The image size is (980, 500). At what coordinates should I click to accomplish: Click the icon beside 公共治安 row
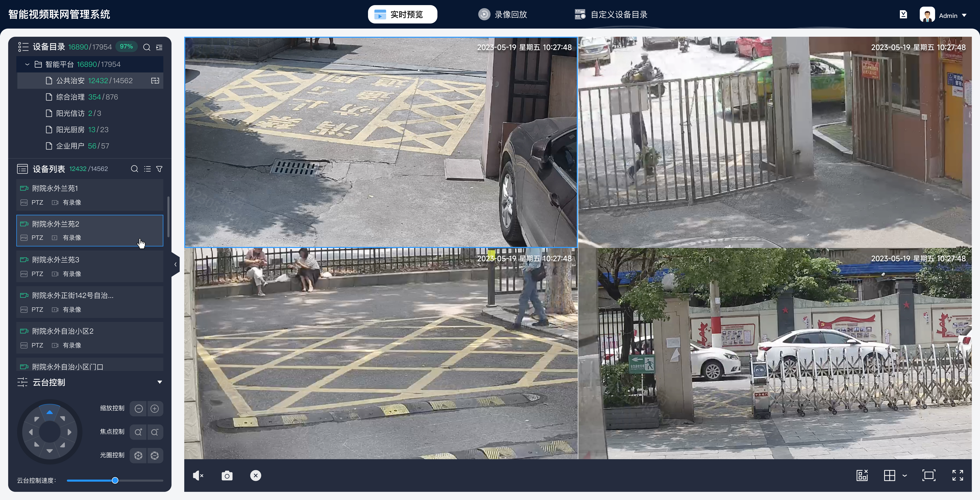(155, 81)
